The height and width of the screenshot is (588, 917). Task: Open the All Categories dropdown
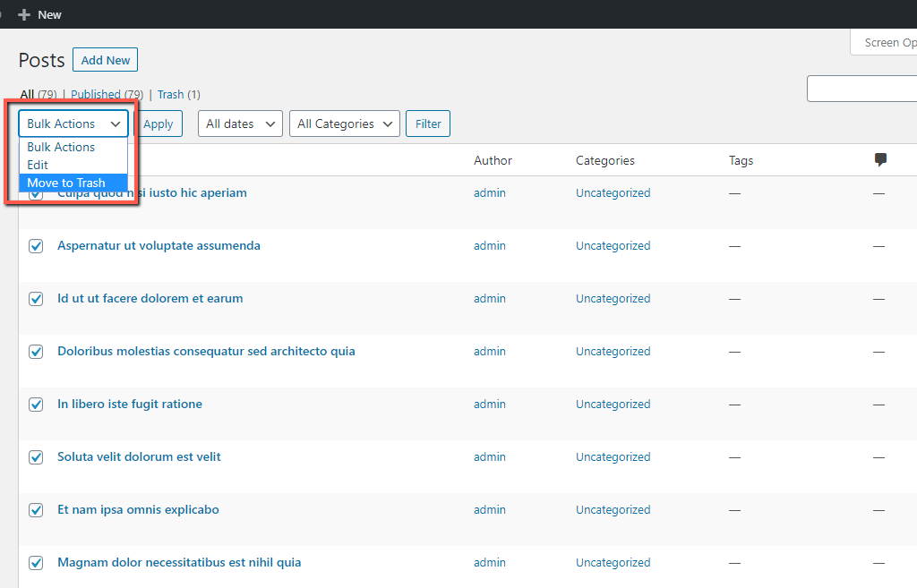click(345, 124)
